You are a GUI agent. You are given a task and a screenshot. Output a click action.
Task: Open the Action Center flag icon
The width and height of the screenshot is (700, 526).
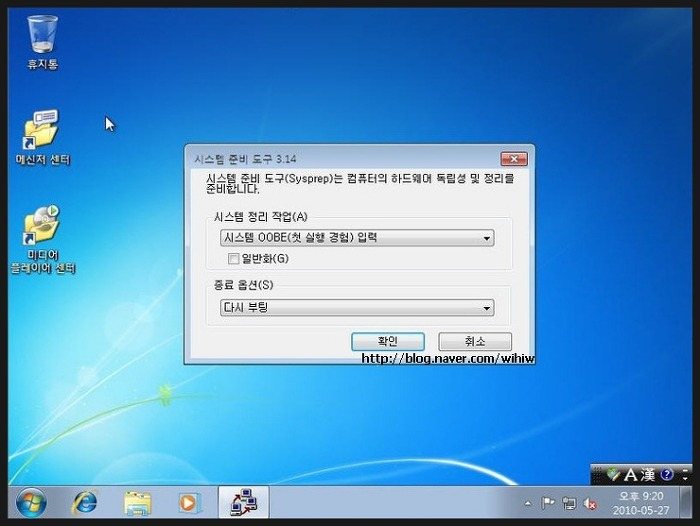pyautogui.click(x=547, y=504)
